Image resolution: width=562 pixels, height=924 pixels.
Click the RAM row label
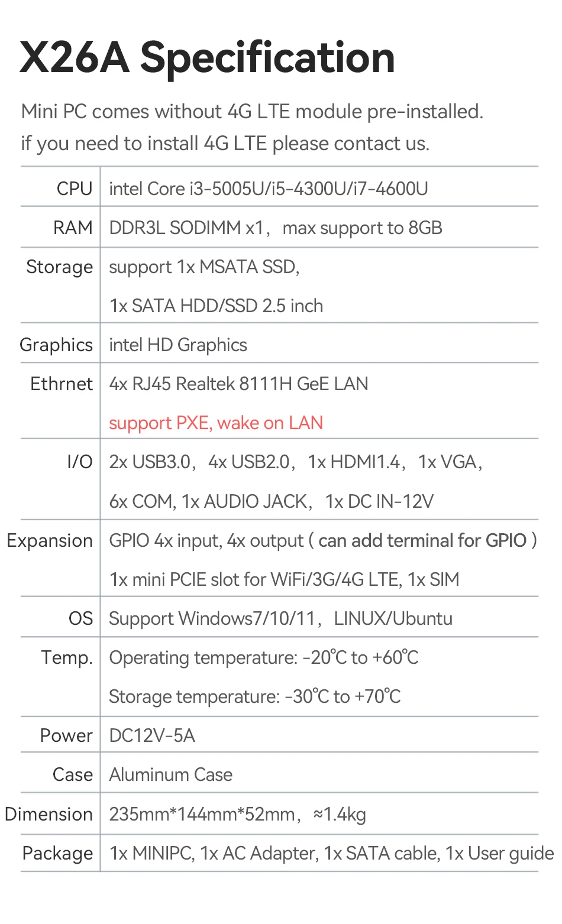coord(73,228)
